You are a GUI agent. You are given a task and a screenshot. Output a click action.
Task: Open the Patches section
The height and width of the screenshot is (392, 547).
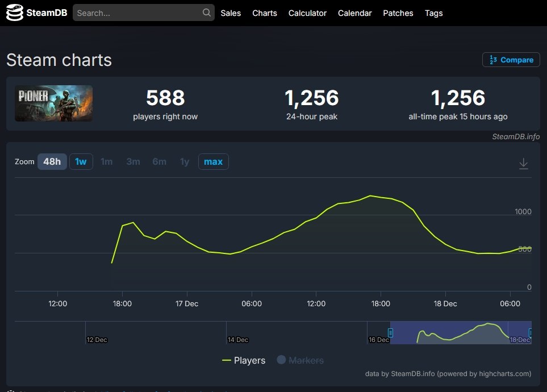398,13
